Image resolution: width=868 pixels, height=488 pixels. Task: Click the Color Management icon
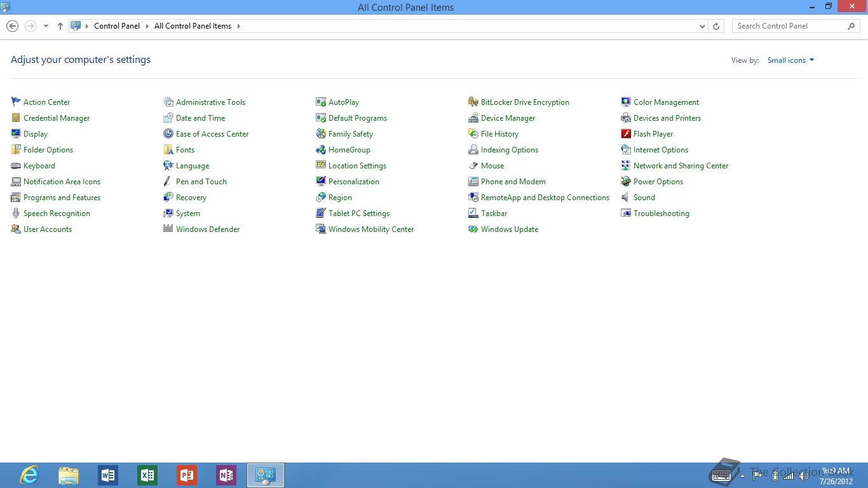[x=626, y=102]
